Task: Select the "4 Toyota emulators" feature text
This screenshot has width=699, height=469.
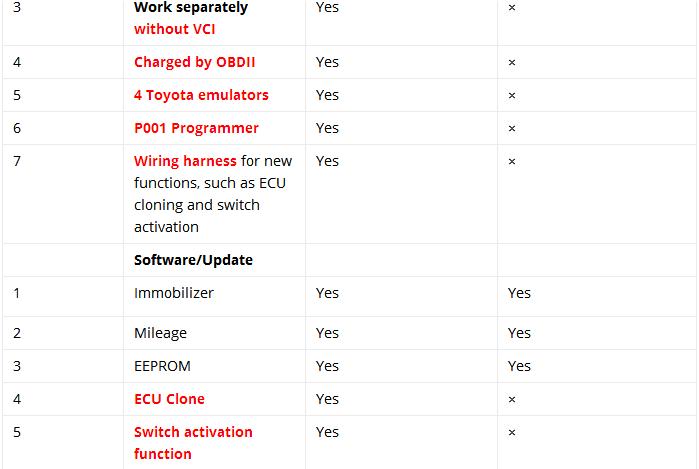Action: point(201,95)
